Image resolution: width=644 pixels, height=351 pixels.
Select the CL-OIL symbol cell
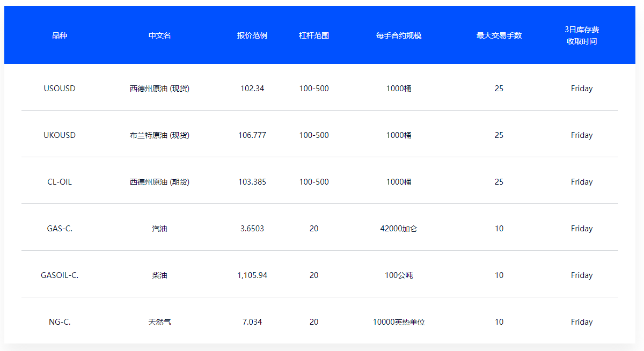(x=60, y=182)
